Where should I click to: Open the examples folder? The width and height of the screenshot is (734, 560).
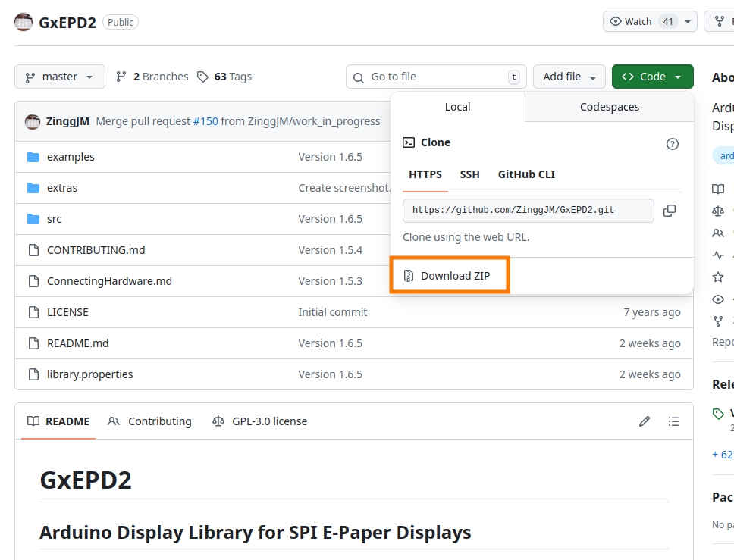point(71,157)
